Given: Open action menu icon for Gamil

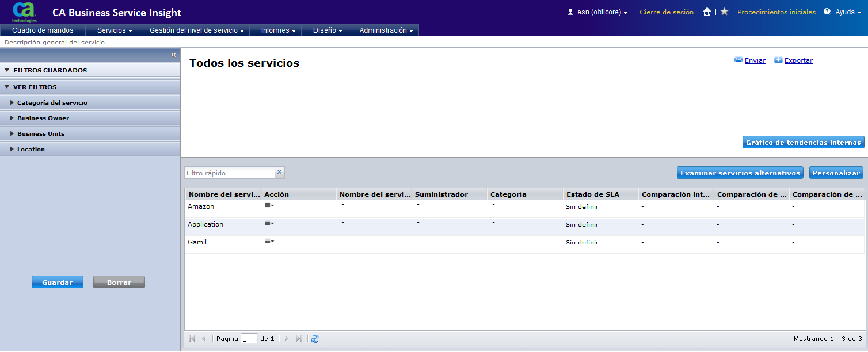Looking at the screenshot, I should point(269,241).
